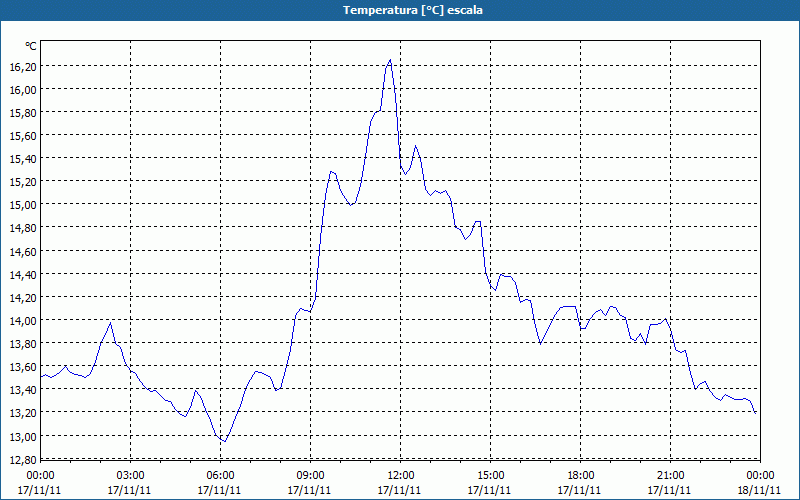Screen dimensions: 800x500
Task: Click the 'Temperatura [°C] escala' title bar
Action: [x=400, y=10]
